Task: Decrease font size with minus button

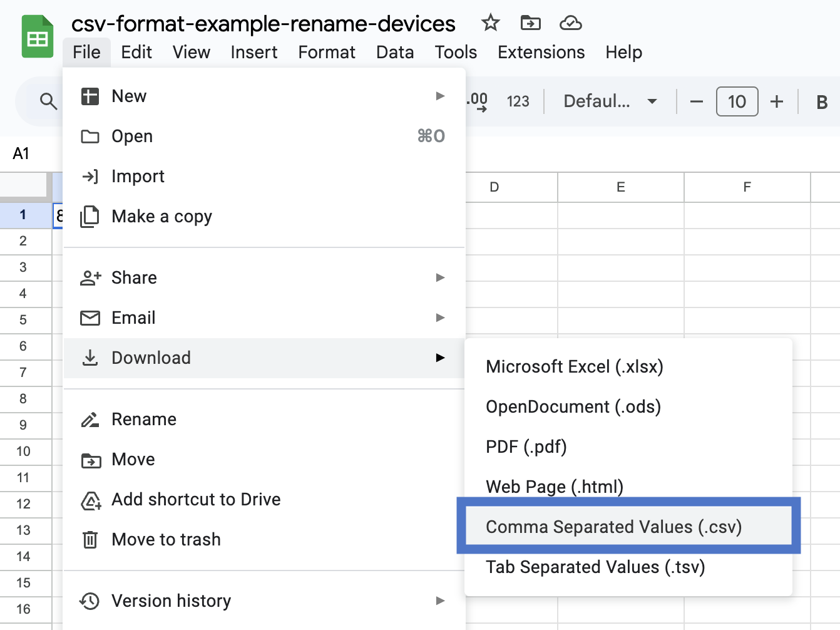Action: [696, 101]
